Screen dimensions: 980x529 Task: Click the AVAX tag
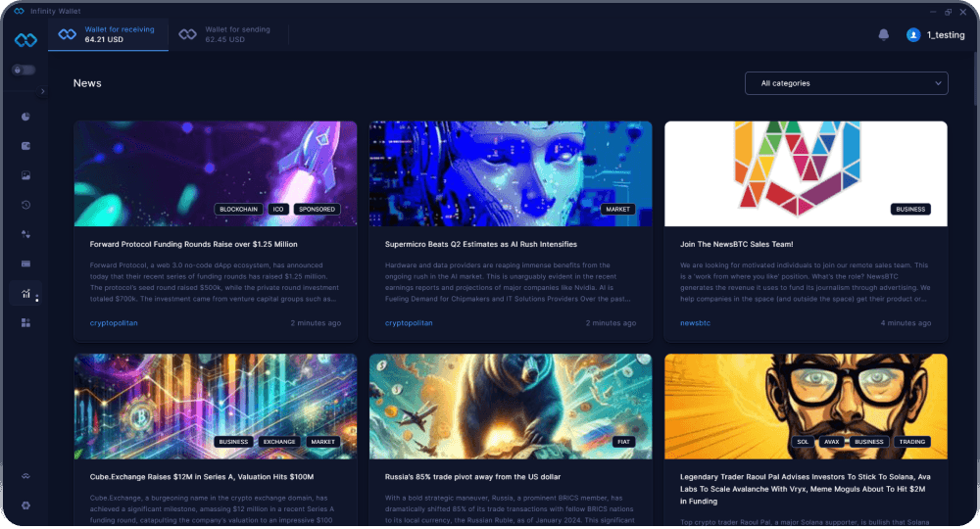click(x=831, y=442)
